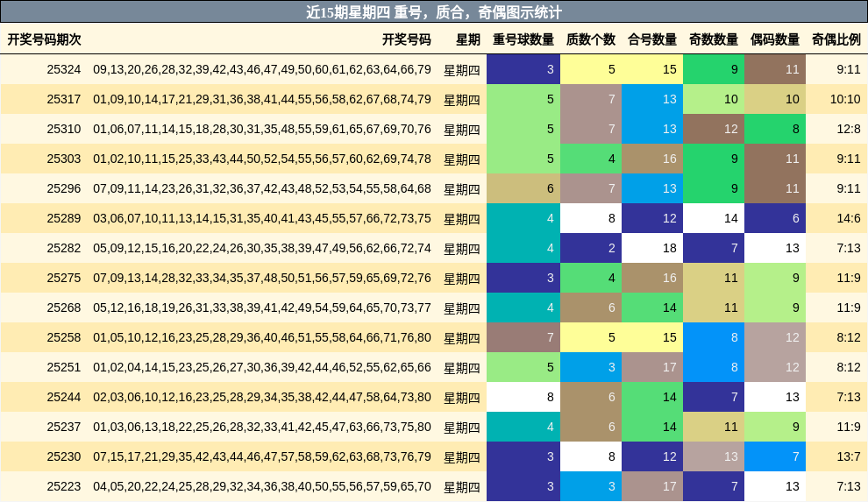The width and height of the screenshot is (868, 502).
Task: Select the winning numbers list for draw 25223
Action: [x=262, y=486]
